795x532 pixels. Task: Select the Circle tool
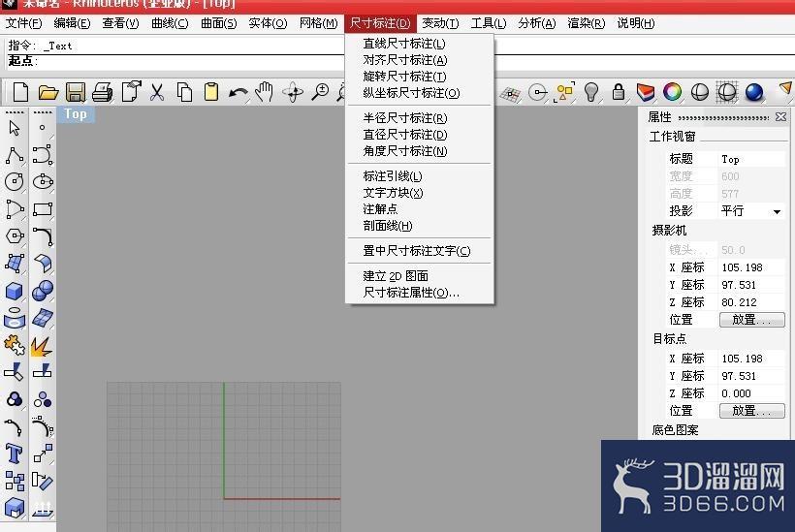[x=15, y=182]
